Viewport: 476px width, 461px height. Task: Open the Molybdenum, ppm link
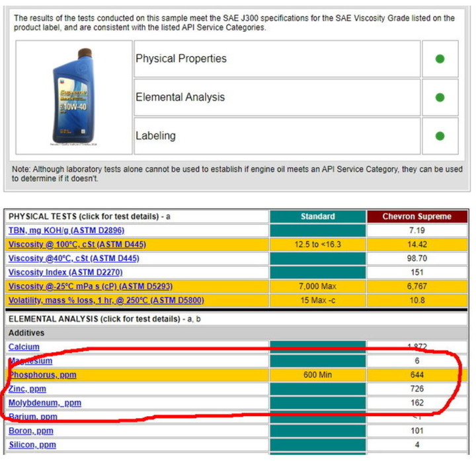click(x=45, y=403)
